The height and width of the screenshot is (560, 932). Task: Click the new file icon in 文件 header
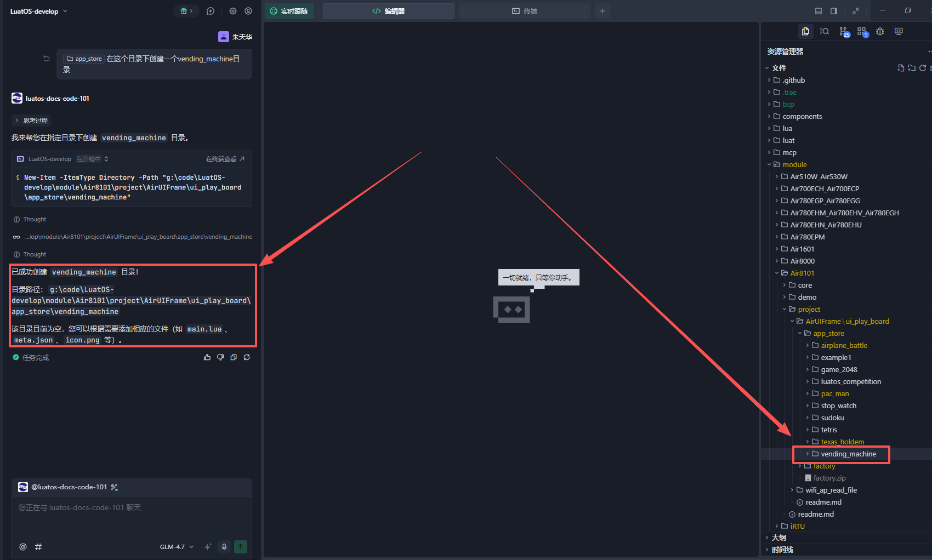[x=900, y=68]
